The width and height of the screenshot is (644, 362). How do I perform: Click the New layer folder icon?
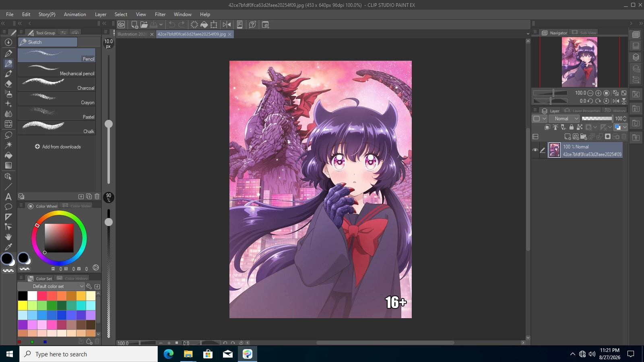tap(584, 137)
